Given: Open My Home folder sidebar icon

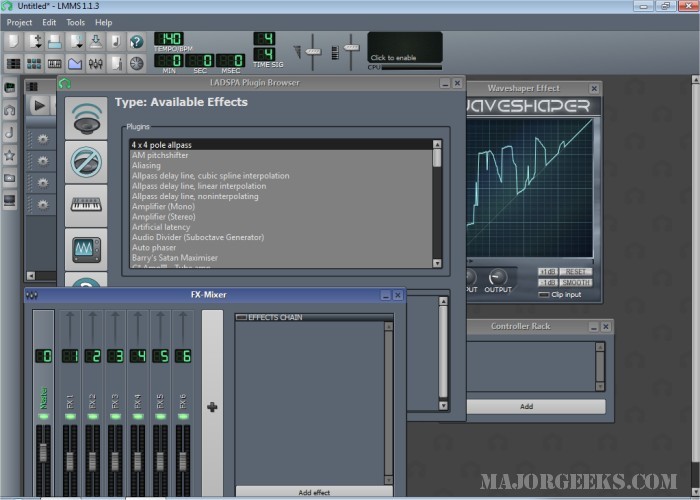Looking at the screenshot, I should (x=9, y=178).
